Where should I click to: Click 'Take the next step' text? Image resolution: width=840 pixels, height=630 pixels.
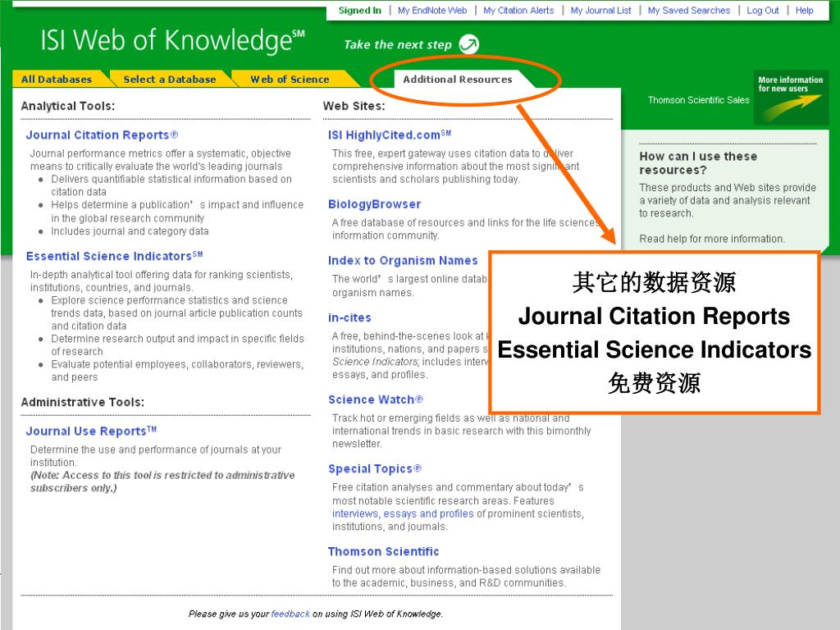(398, 44)
